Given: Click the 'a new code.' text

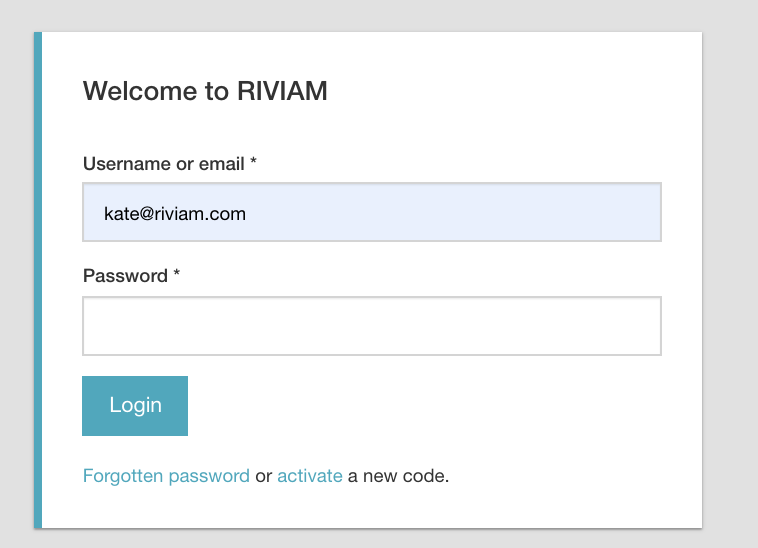Looking at the screenshot, I should [x=398, y=476].
